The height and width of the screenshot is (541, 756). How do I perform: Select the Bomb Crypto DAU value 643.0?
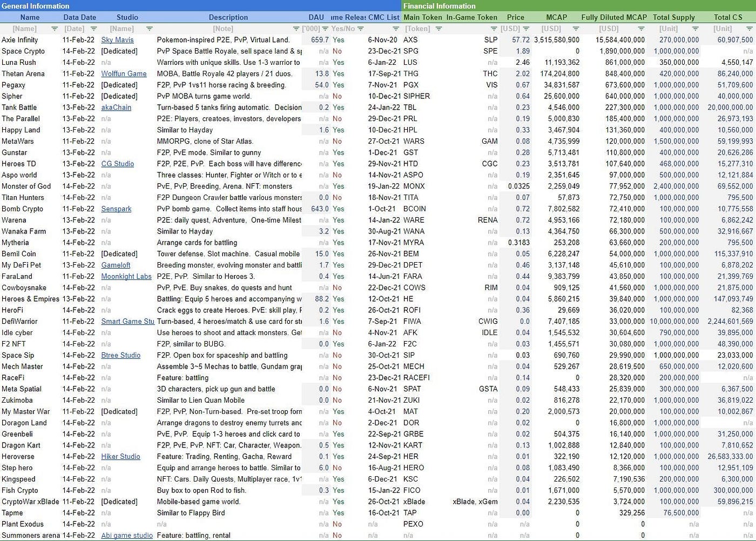tap(320, 209)
